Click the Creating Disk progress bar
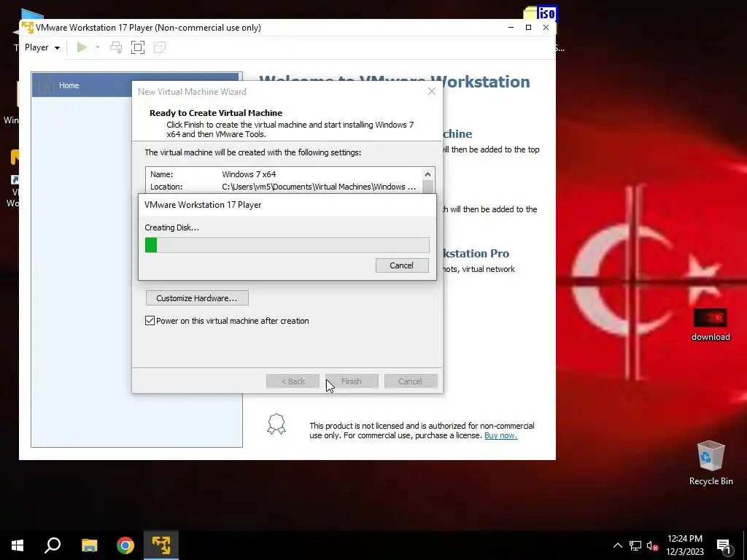The height and width of the screenshot is (560, 747). coord(287,245)
